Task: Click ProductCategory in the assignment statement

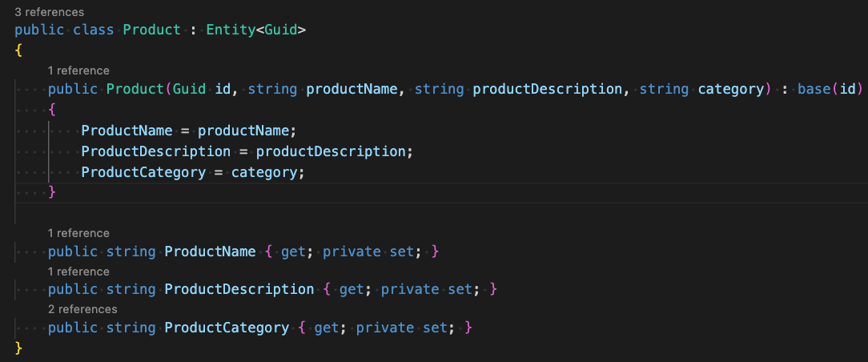Action: [x=143, y=172]
